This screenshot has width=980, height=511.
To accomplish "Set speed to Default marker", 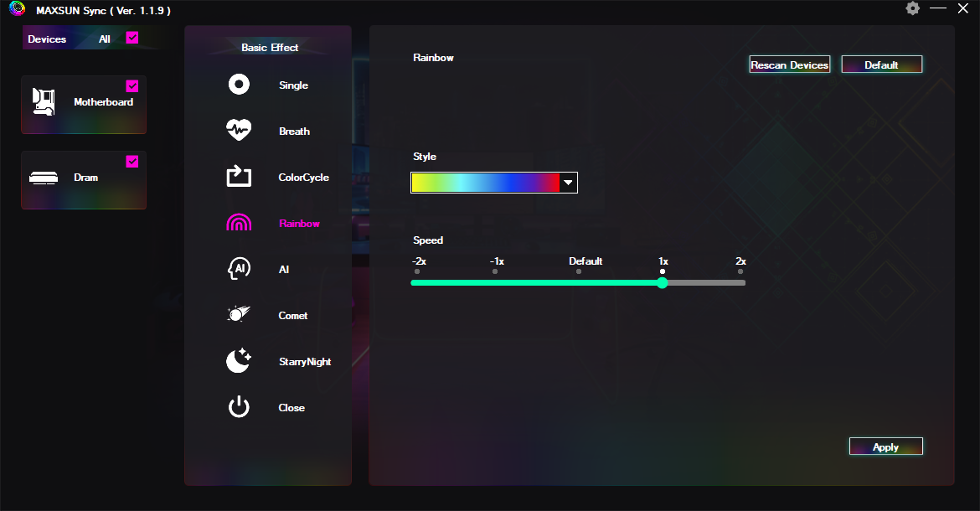I will (x=579, y=271).
